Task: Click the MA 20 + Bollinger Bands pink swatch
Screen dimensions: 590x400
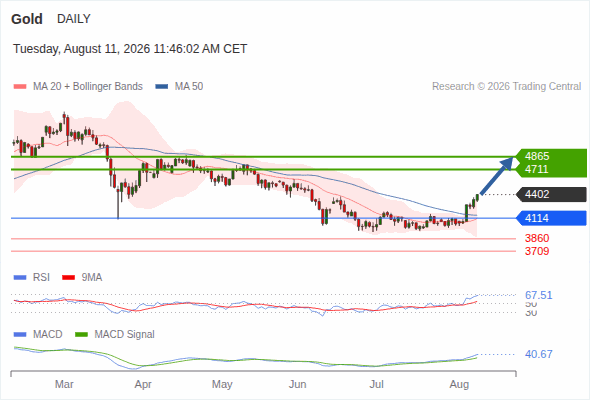Action: point(20,87)
